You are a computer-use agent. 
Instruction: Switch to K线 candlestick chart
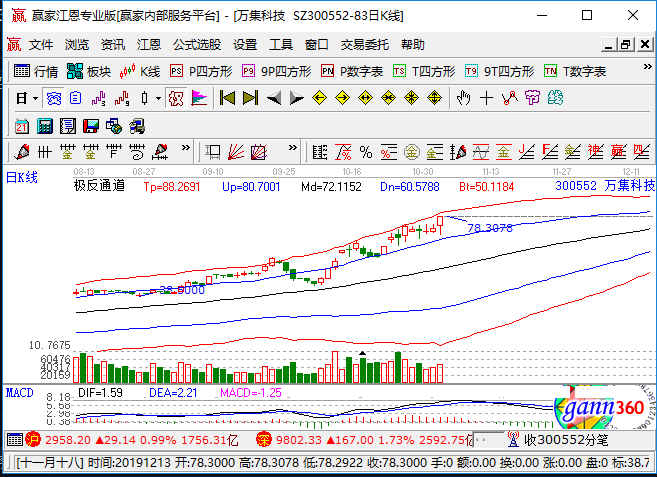(x=140, y=71)
